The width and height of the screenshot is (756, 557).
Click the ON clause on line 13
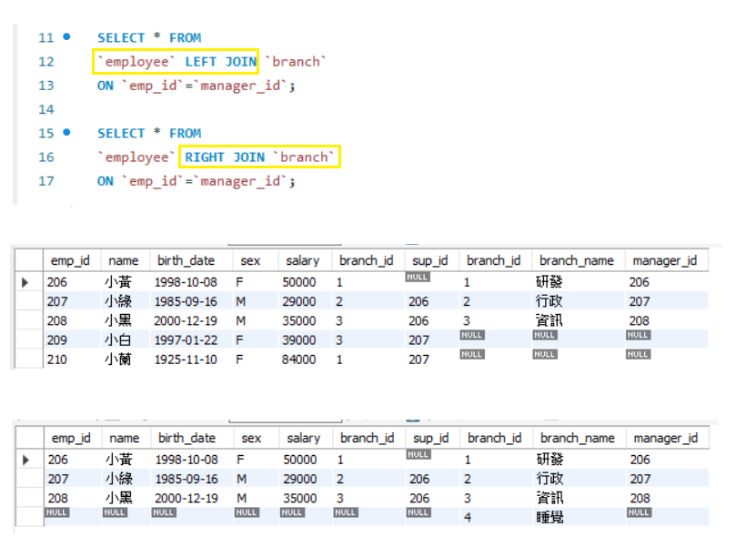pos(197,86)
